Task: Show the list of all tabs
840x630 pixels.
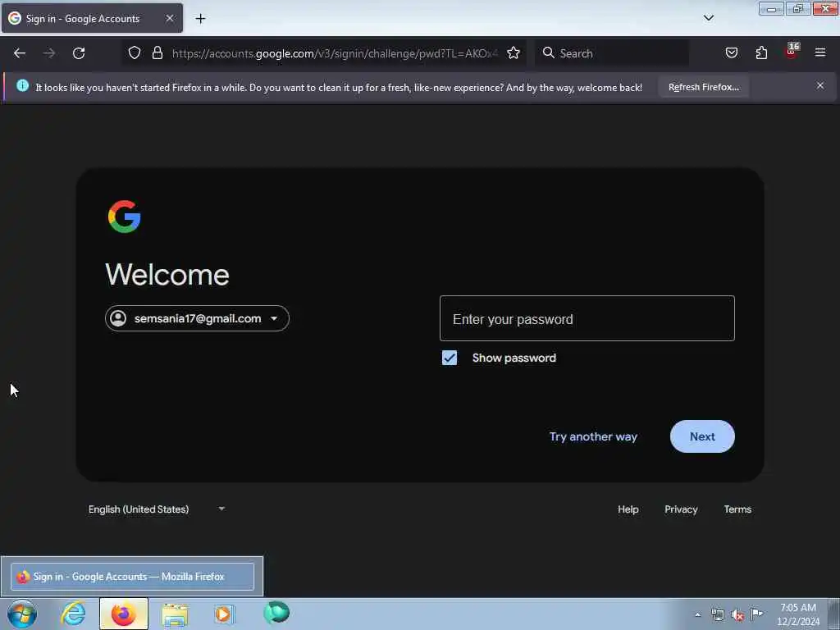Action: click(x=708, y=18)
